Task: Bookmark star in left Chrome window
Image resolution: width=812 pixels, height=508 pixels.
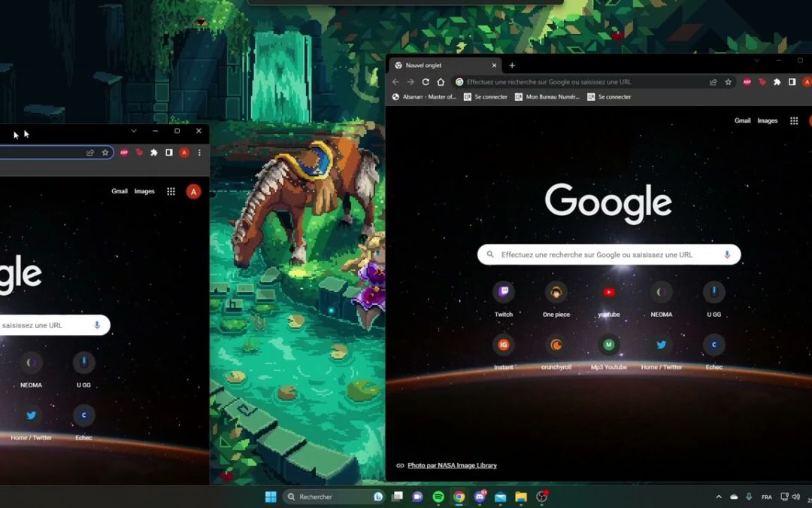Action: coord(105,152)
